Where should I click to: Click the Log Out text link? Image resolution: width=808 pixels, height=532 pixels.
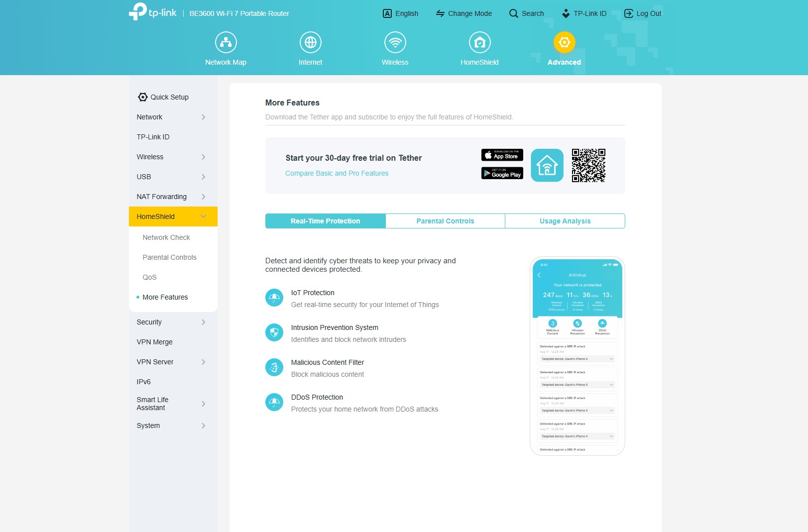pos(649,13)
